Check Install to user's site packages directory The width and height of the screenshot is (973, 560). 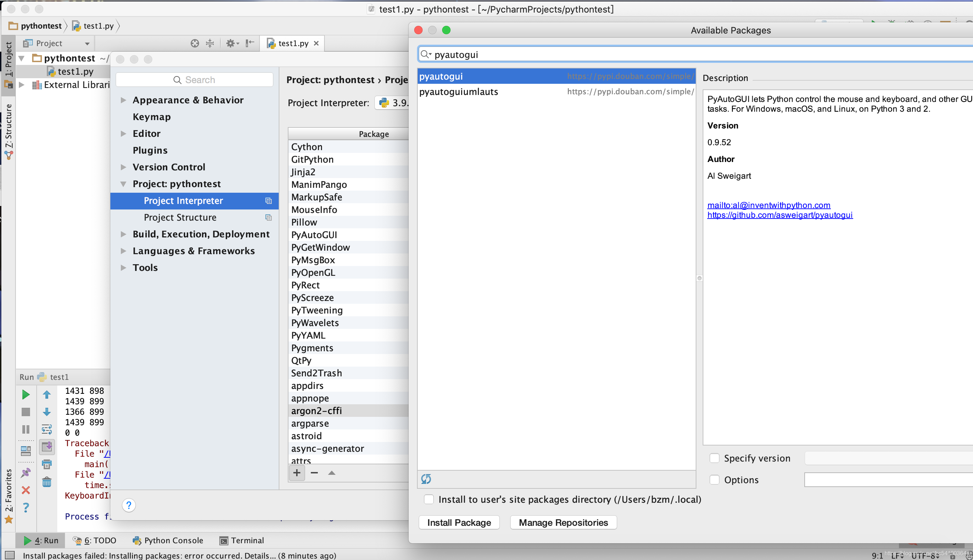(429, 499)
